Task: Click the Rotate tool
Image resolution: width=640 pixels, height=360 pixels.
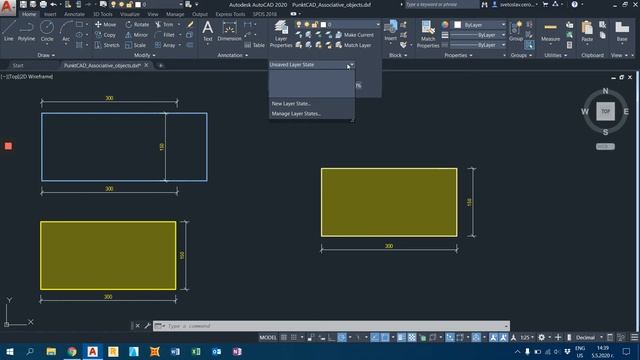Action: [137, 24]
